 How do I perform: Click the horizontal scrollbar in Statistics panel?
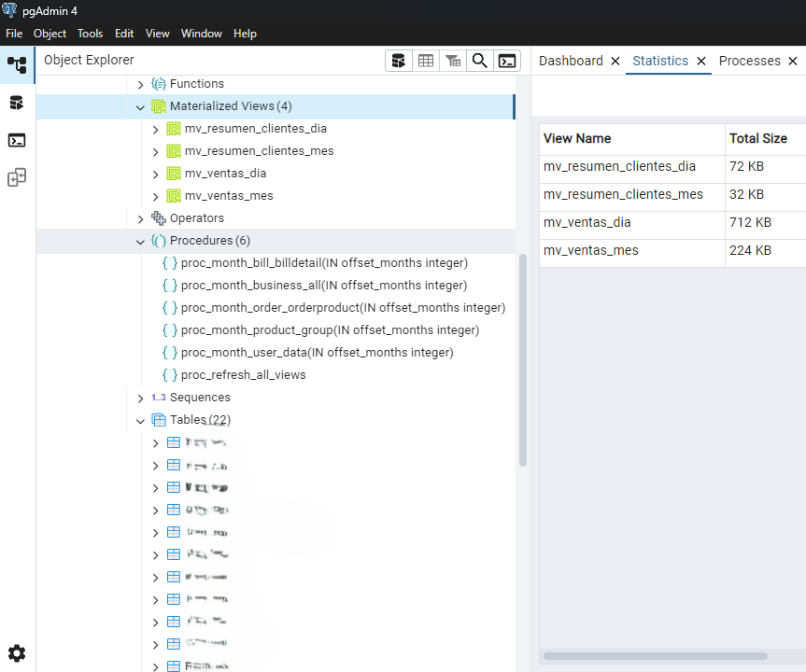coord(654,656)
